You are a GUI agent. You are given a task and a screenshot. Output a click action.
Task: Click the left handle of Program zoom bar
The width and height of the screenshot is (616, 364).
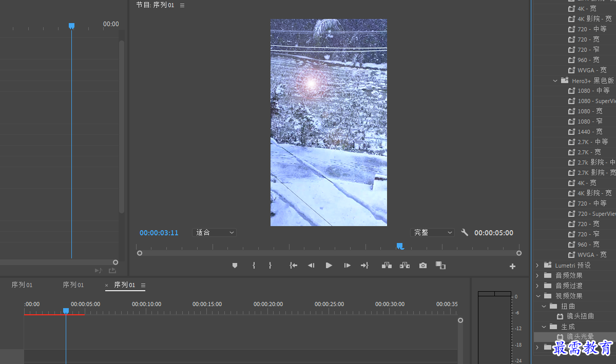pyautogui.click(x=139, y=253)
